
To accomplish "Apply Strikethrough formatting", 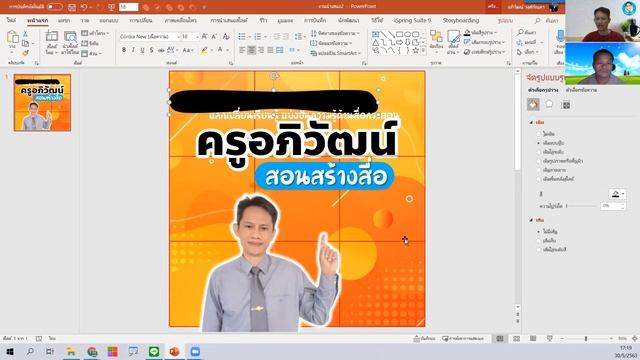I will tap(161, 50).
